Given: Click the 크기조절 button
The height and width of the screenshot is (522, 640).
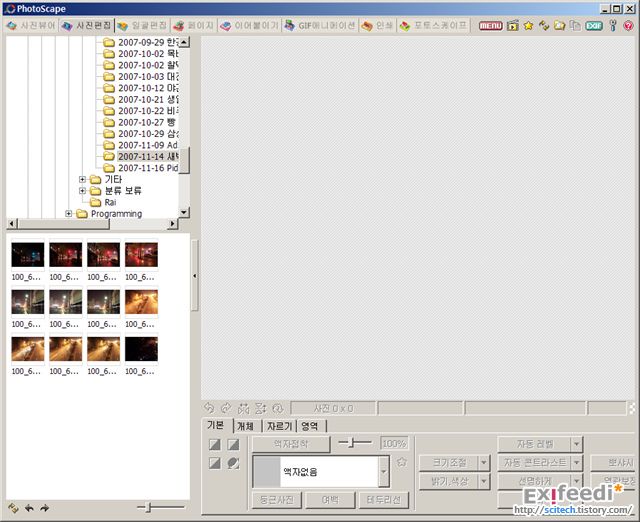Looking at the screenshot, I should 449,463.
